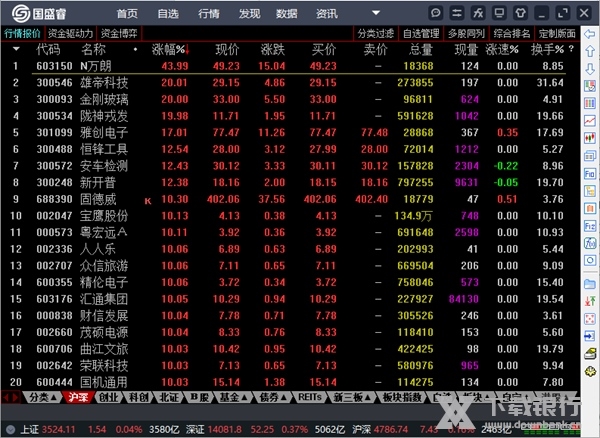The width and height of the screenshot is (600, 438).
Task: Open the F10 company info icon
Action: pyautogui.click(x=590, y=174)
